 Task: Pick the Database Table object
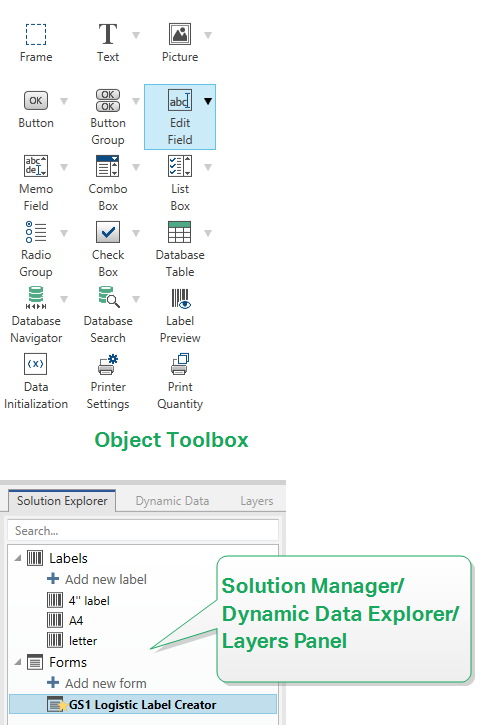pos(180,249)
